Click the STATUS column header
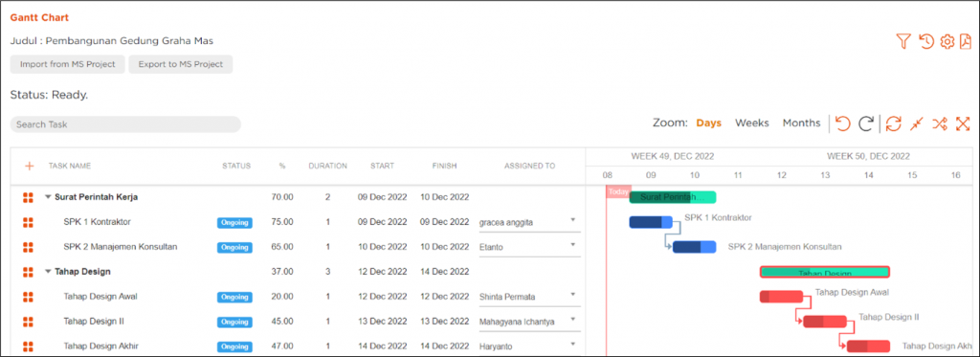 coord(236,166)
